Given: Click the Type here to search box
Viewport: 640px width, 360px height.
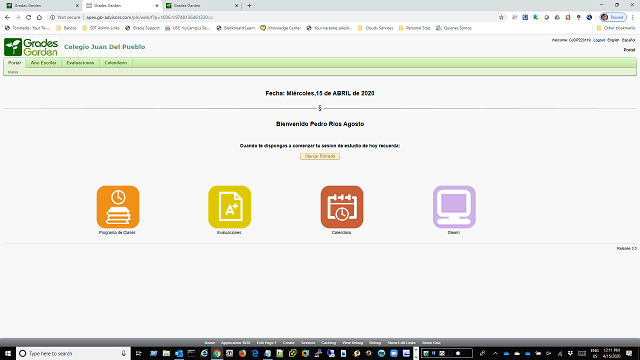Looking at the screenshot, I should click(73, 353).
